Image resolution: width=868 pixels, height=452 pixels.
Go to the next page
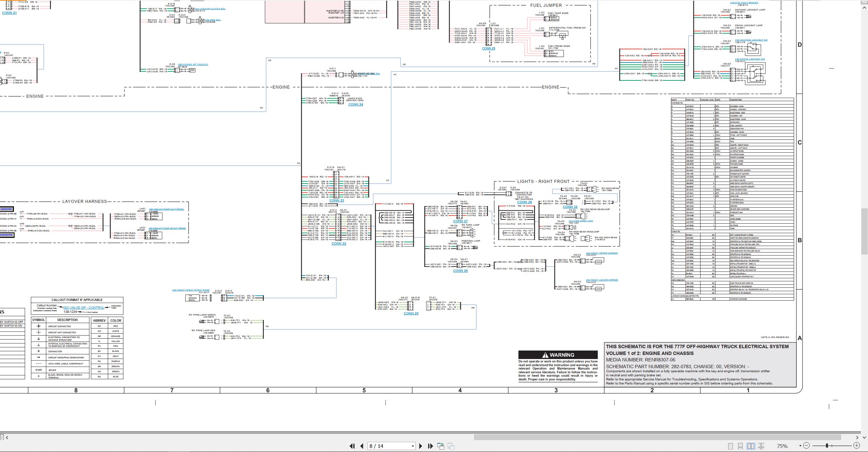click(x=421, y=446)
